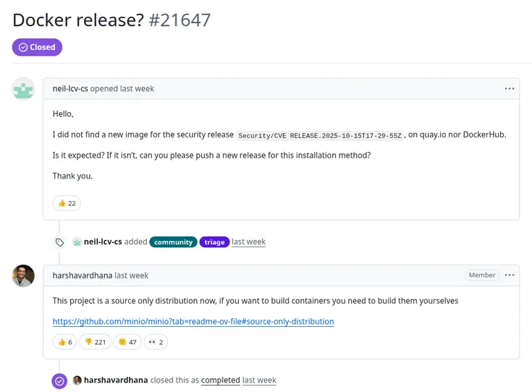Toggle thumbs up reaction with 6
Screen dimensions: 532x392
pos(67,341)
